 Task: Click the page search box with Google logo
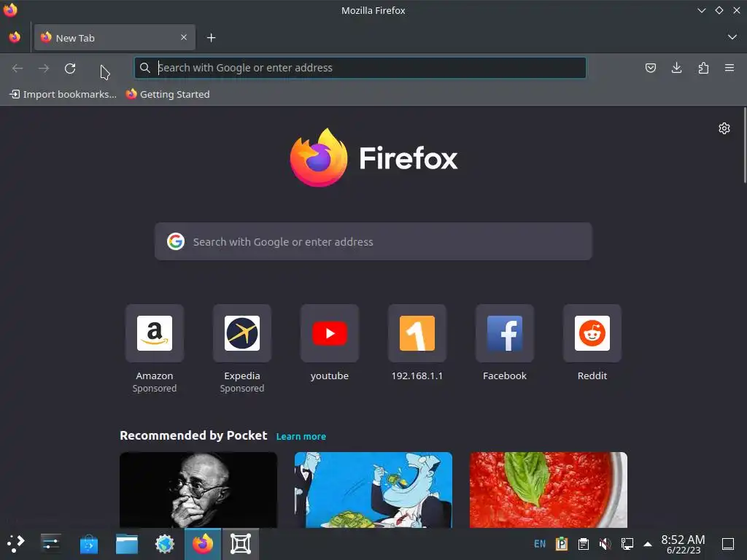point(373,241)
